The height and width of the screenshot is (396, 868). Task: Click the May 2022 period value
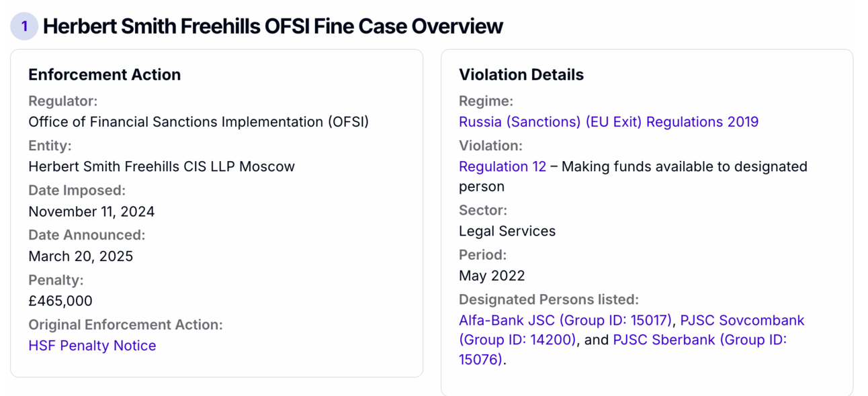point(492,276)
